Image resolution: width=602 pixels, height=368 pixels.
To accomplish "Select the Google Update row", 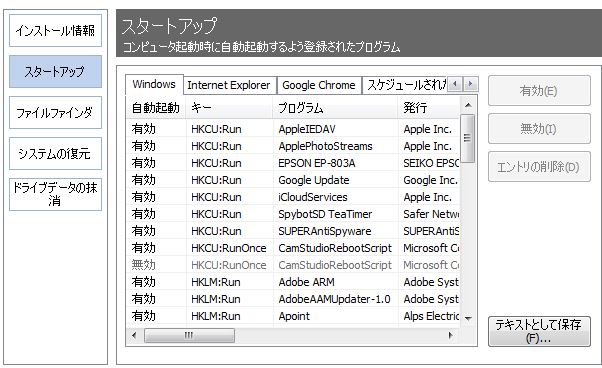I will click(x=293, y=180).
